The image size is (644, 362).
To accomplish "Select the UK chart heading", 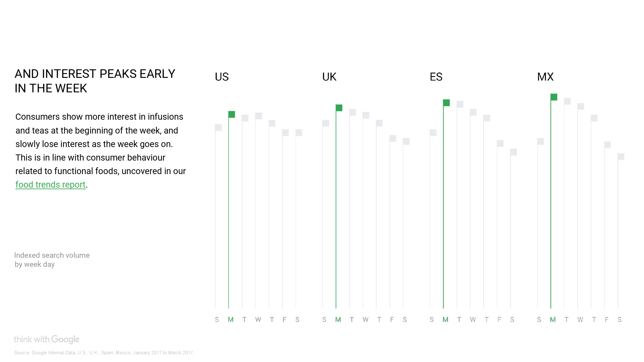I will coord(329,77).
